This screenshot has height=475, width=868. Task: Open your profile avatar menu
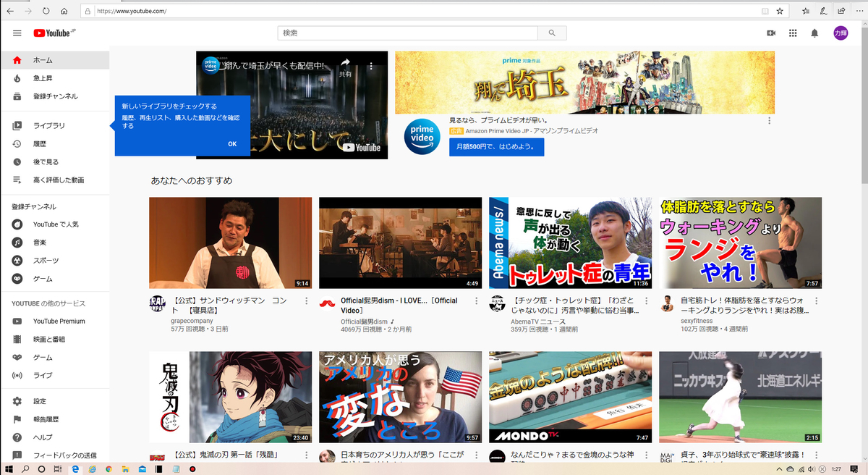coord(841,33)
